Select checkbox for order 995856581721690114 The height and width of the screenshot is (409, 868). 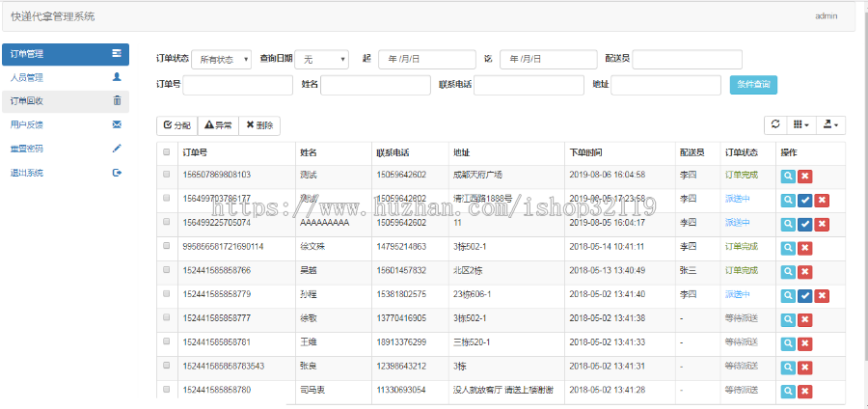coord(167,246)
